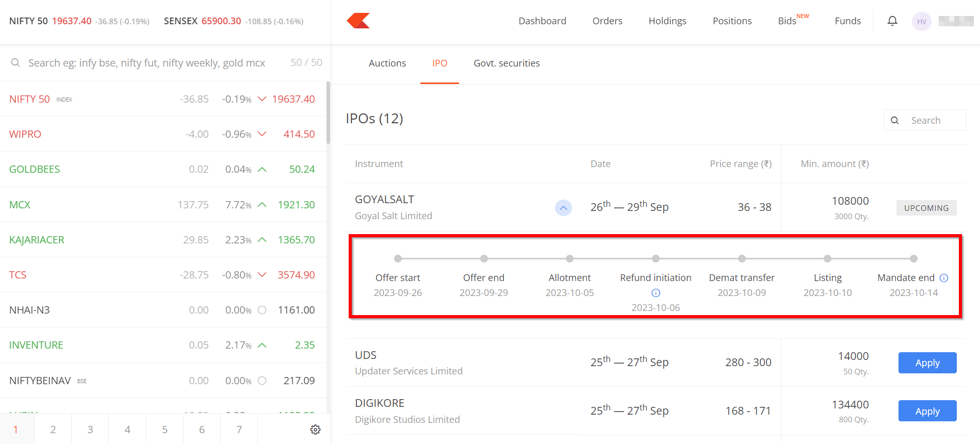
Task: Click the KAJARIACER up arrow indicator
Action: click(262, 240)
